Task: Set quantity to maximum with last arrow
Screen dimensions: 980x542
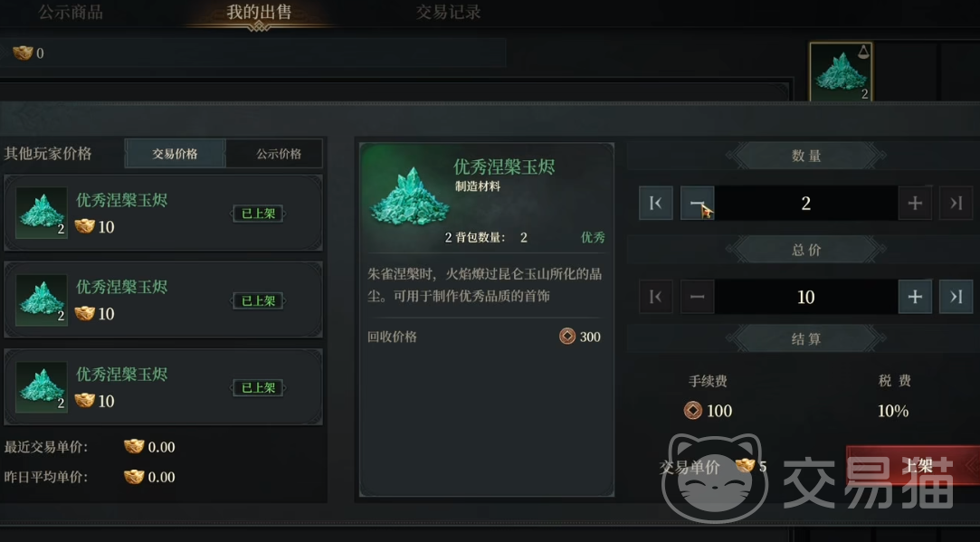Action: tap(956, 204)
